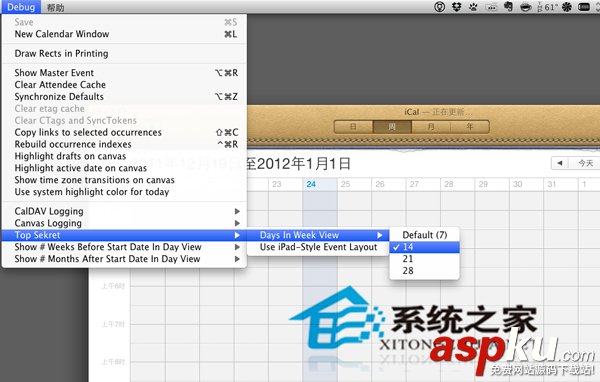This screenshot has width=600, height=382.
Task: Toggle Use iPad-Style Event Layout option
Action: tap(318, 247)
